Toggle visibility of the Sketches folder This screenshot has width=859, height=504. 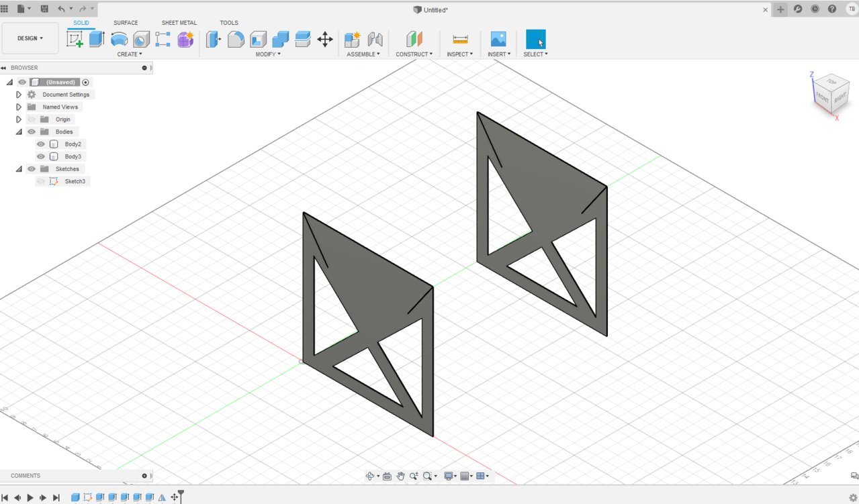click(x=32, y=169)
